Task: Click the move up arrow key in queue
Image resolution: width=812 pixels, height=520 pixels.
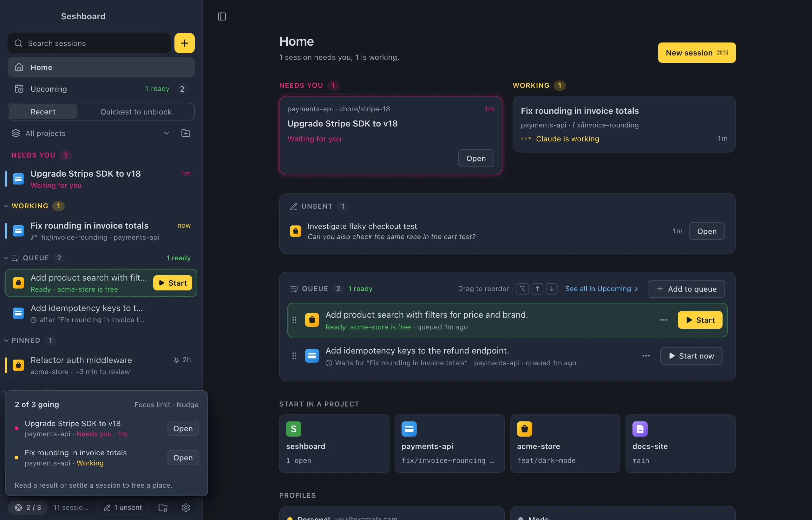Action: point(537,289)
